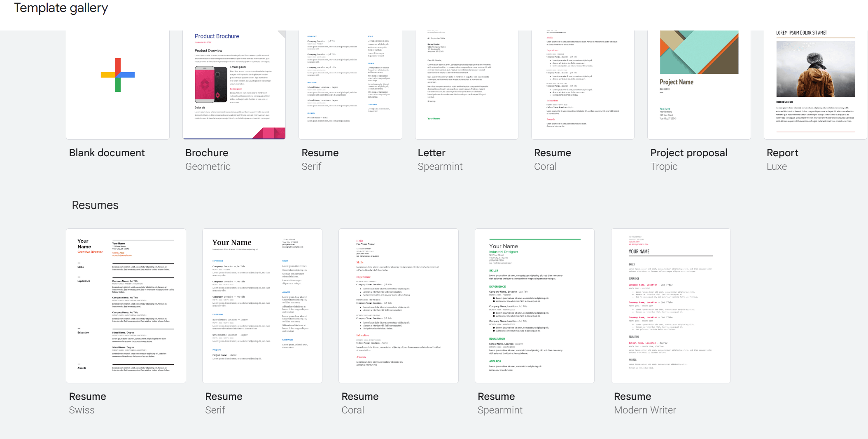Click 'Coral' subtitle in Resumes section
Viewport: 868px width, 439px height.
pos(353,410)
